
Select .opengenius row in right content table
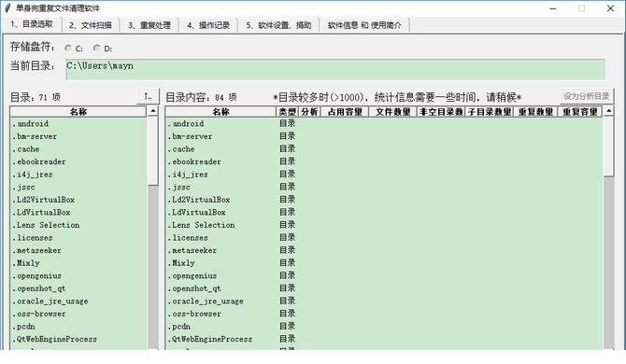pyautogui.click(x=384, y=276)
